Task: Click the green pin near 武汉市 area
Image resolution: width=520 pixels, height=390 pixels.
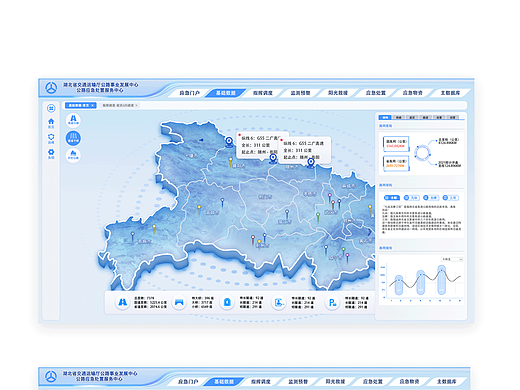Action: pyautogui.click(x=318, y=217)
